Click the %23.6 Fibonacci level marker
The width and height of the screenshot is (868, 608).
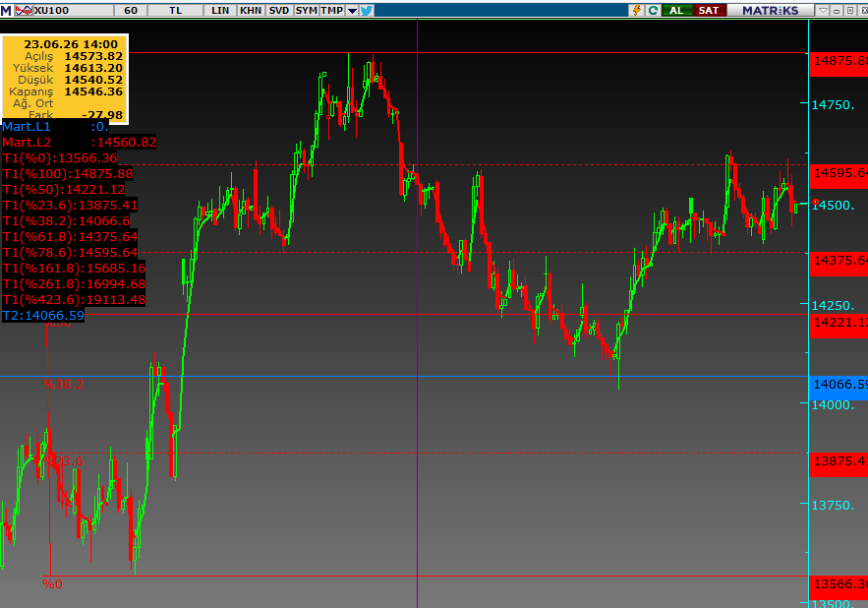click(64, 461)
